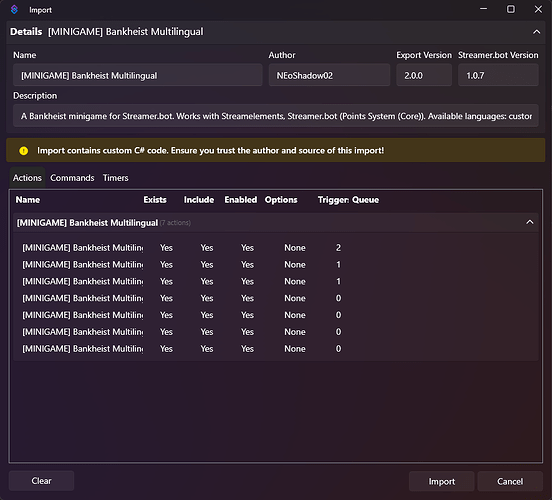Click the Author field showing NEoShadow02
The width and height of the screenshot is (552, 500).
(329, 75)
